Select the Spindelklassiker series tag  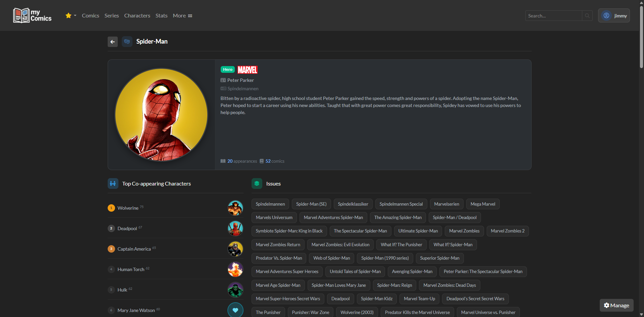(x=353, y=204)
